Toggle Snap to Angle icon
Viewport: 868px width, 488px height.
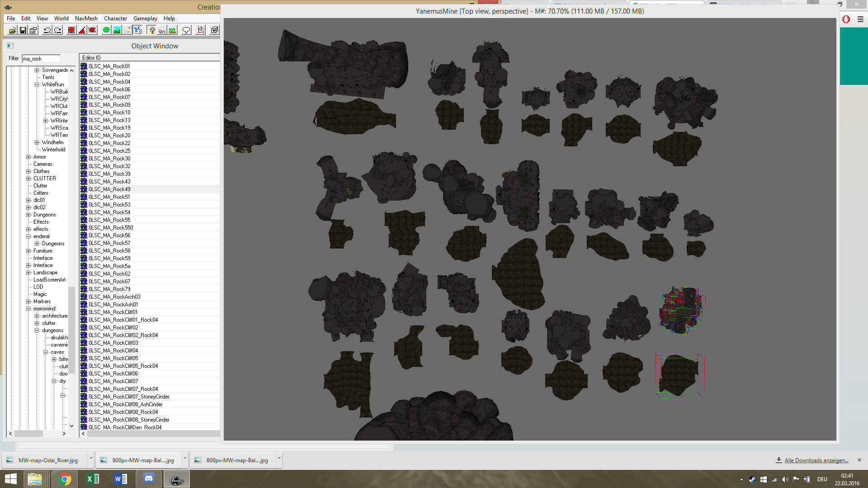coord(82,30)
